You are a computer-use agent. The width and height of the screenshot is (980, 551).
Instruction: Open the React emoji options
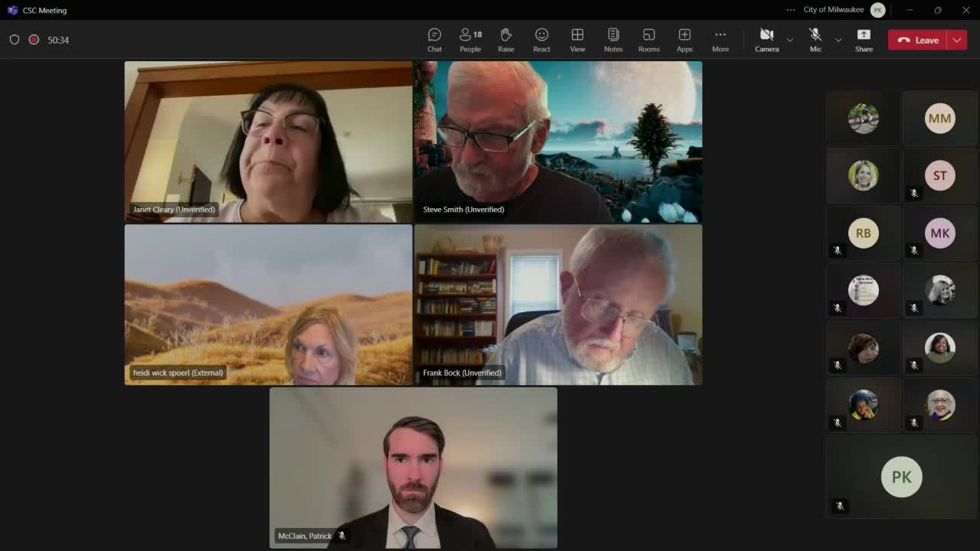point(541,40)
